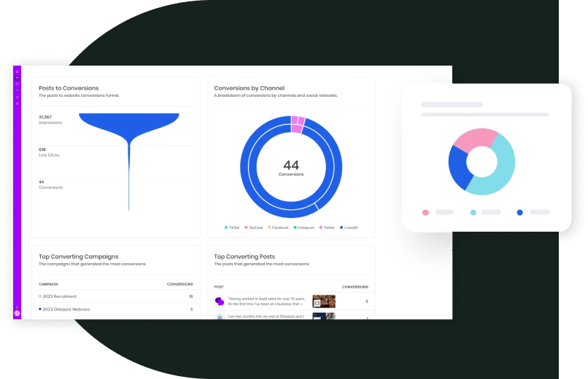Select "44 Conversions" in the funnel card
Screen dimensions: 588x379
tap(50, 184)
